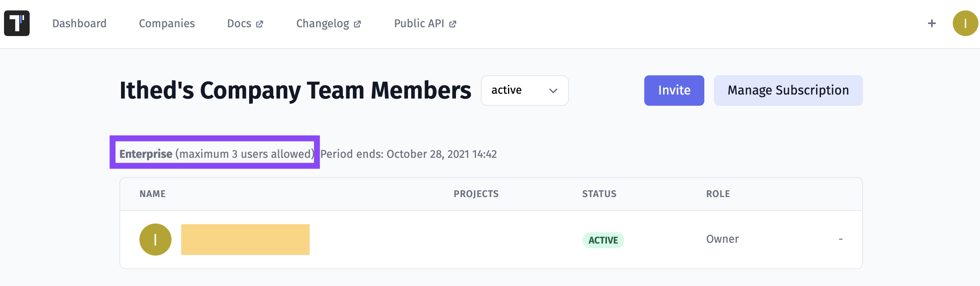Click the external link icon beside Public API

tap(453, 24)
